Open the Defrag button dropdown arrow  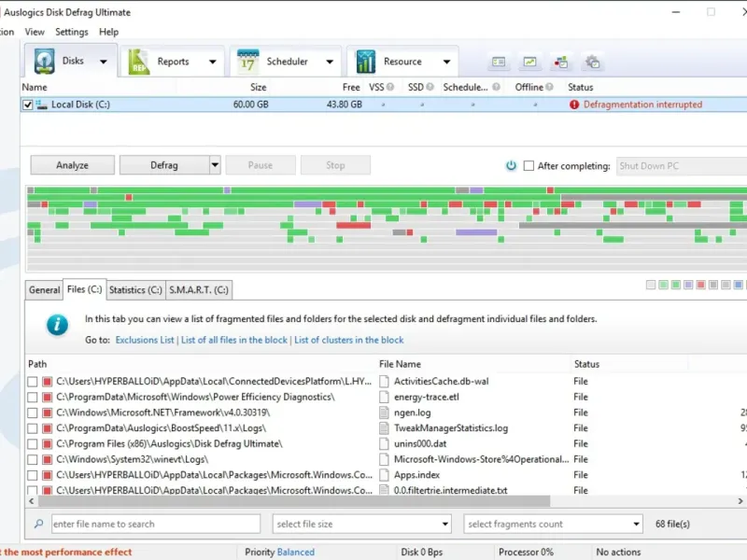215,165
